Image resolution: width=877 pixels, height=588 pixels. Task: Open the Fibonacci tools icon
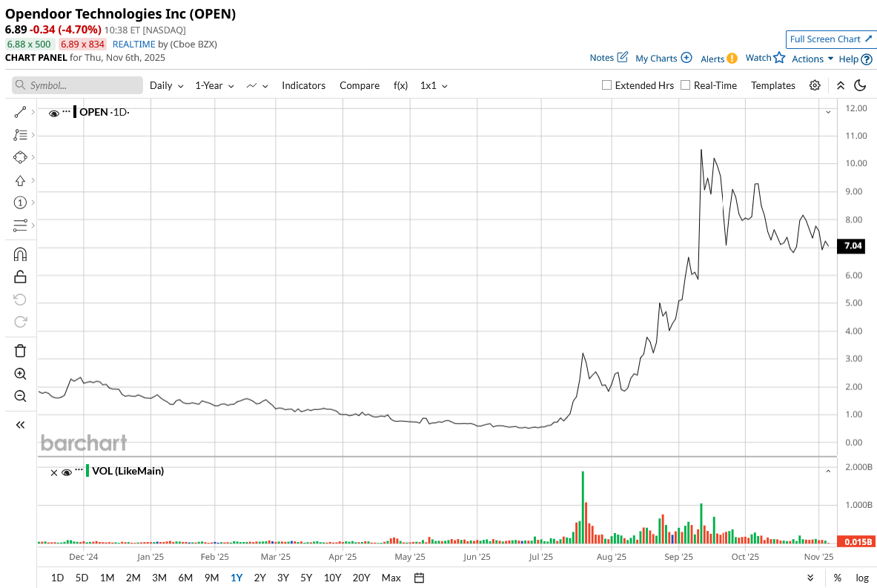pos(20,135)
